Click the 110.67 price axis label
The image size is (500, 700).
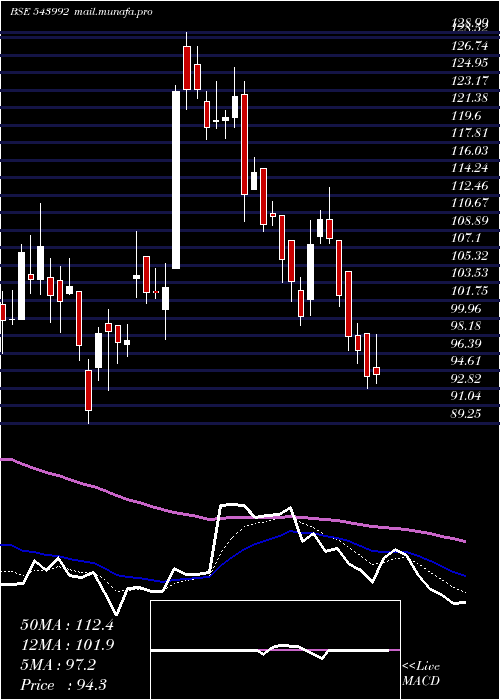(470, 203)
